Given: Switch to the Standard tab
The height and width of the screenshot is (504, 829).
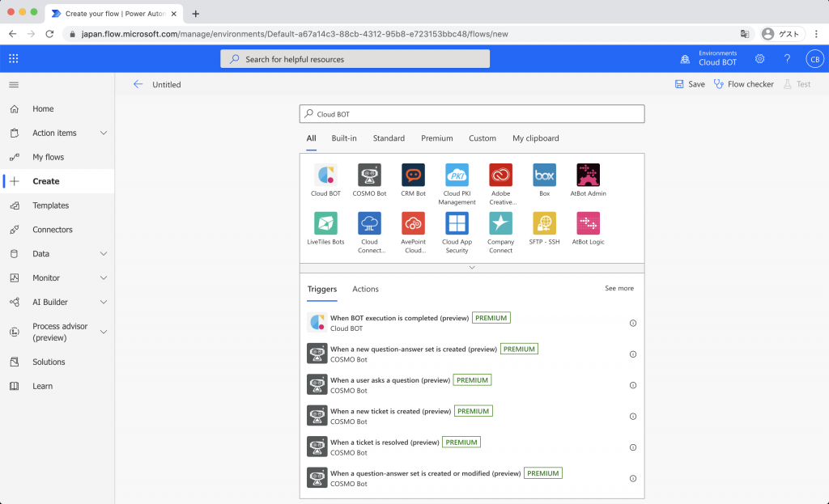Looking at the screenshot, I should (x=389, y=138).
